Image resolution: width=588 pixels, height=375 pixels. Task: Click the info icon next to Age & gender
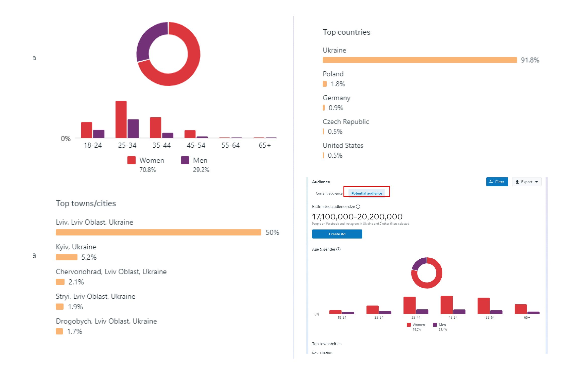(x=338, y=249)
